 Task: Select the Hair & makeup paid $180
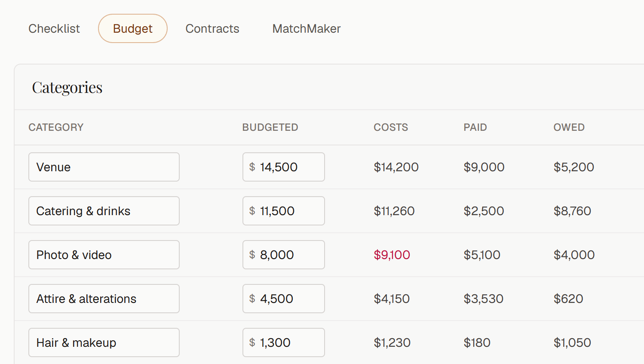(x=477, y=342)
